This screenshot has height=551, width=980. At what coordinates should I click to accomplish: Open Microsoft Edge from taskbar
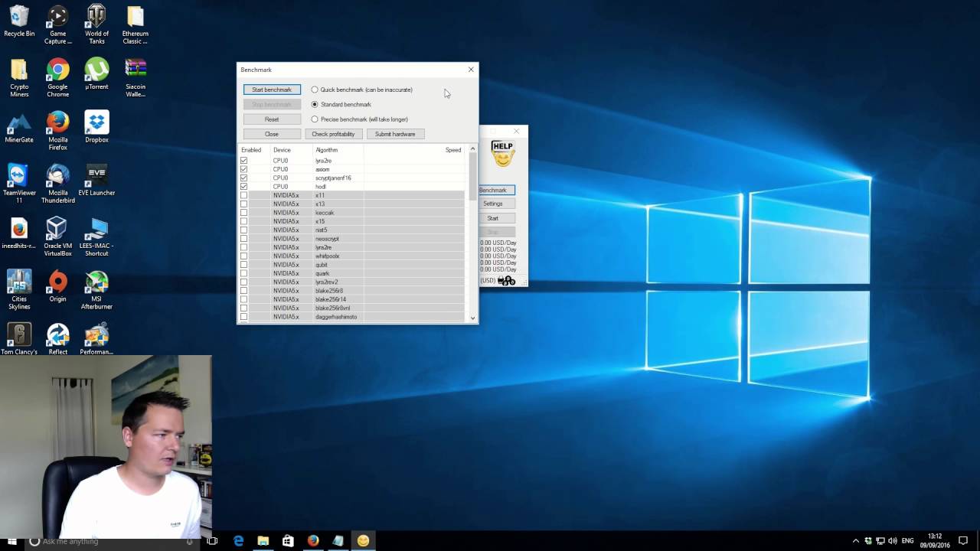[x=239, y=541]
